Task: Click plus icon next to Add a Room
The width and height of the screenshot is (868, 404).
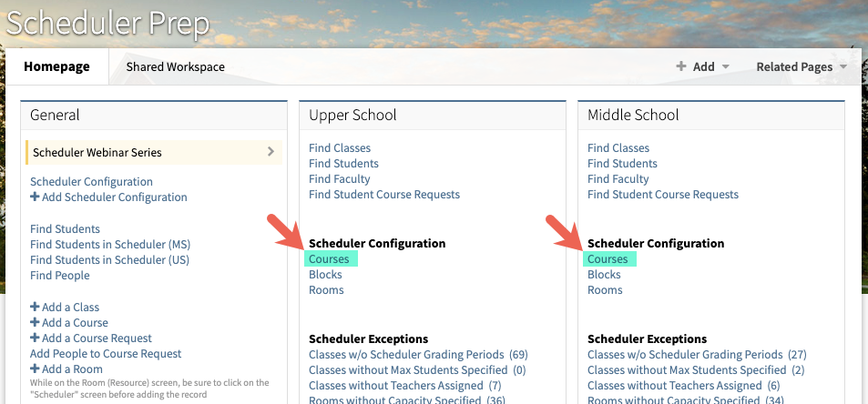Action: [x=35, y=369]
